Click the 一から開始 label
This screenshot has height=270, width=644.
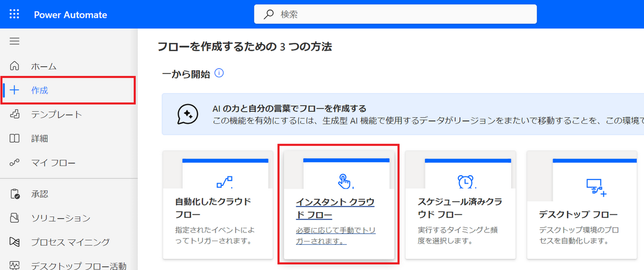pyautogui.click(x=186, y=73)
